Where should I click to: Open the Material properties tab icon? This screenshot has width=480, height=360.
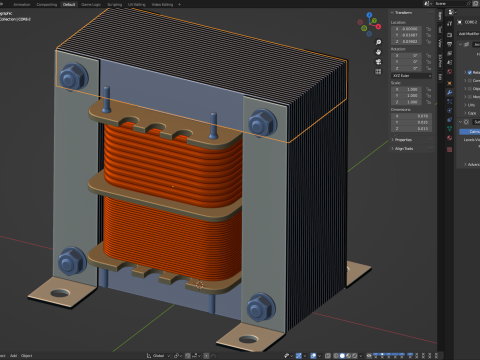449,138
